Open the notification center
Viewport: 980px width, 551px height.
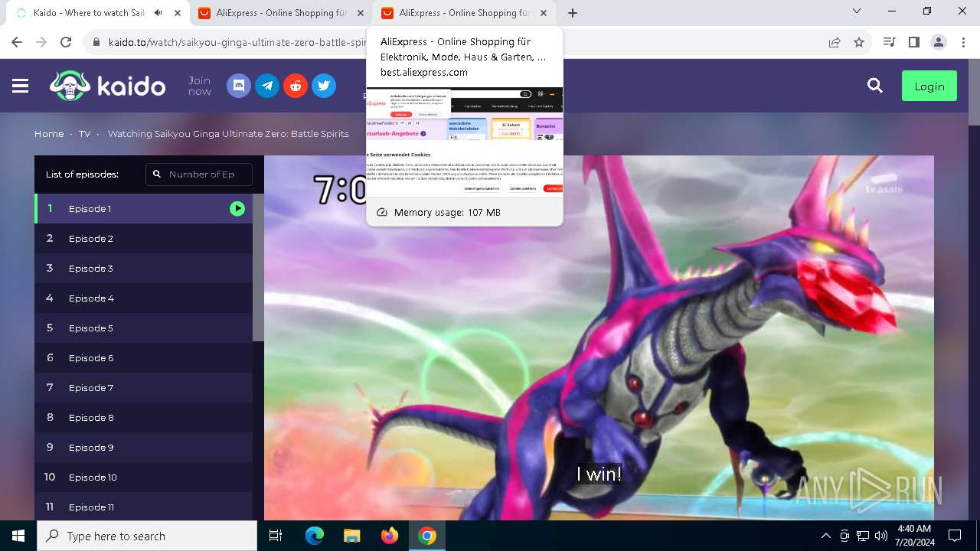click(x=955, y=536)
